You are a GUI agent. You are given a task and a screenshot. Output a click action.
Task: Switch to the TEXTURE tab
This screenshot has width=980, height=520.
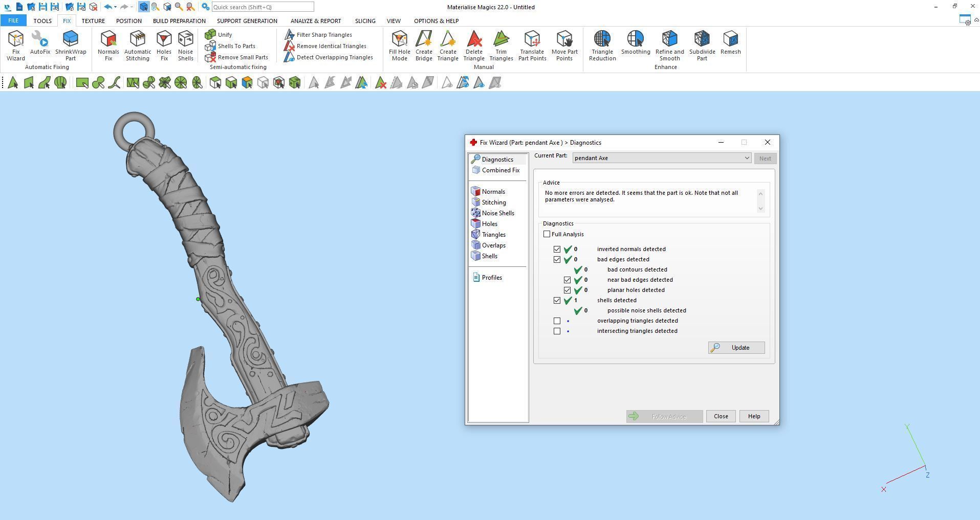pyautogui.click(x=93, y=21)
